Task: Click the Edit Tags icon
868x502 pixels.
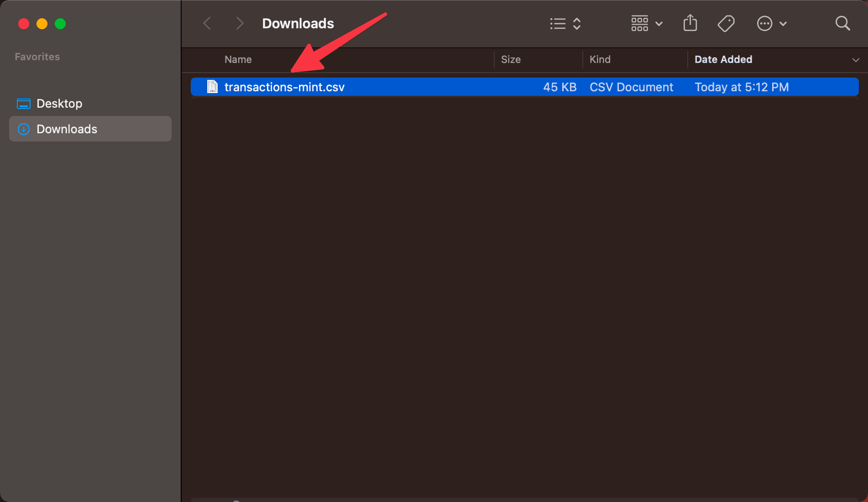Action: click(x=726, y=23)
